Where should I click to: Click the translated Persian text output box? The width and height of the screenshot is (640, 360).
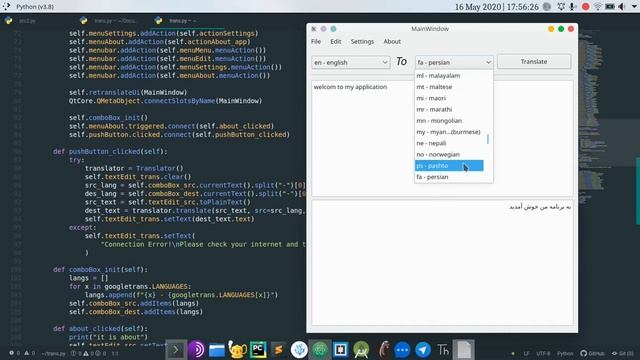(x=442, y=262)
